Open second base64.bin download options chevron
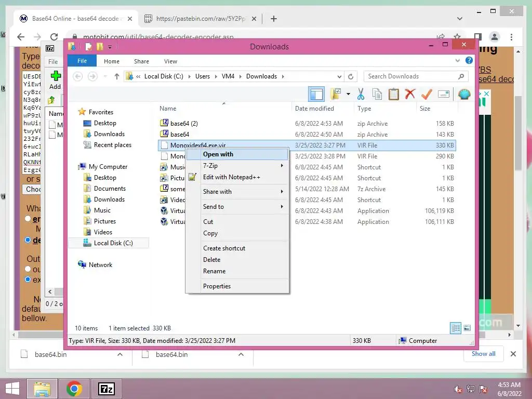Screen dimensions: 532x399 pyautogui.click(x=241, y=354)
